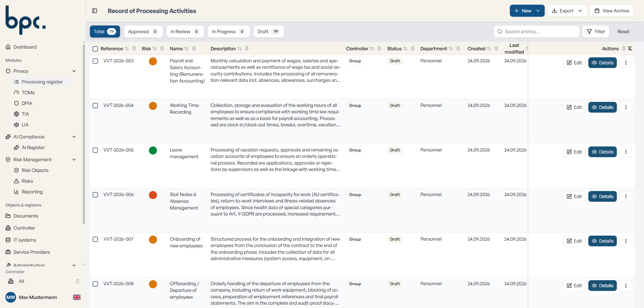Open the Export dropdown
Image resolution: width=644 pixels, height=308 pixels.
(x=567, y=11)
